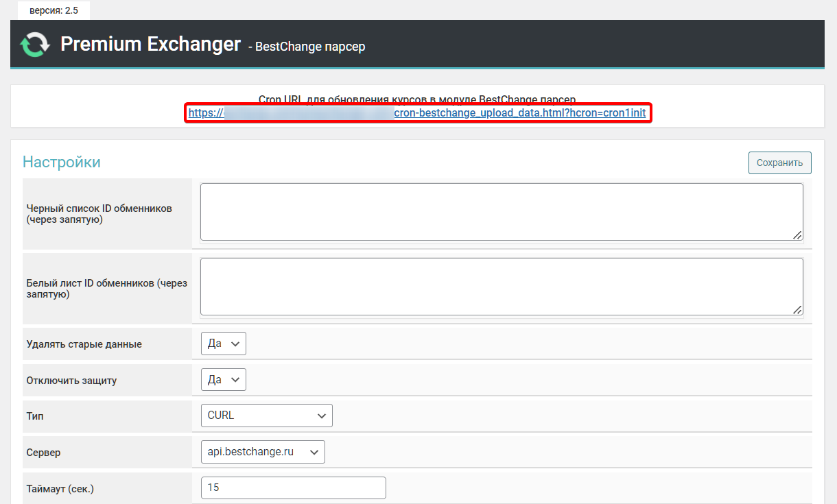Focus the Таймаут (сек.) input field
The height and width of the screenshot is (504, 837).
293,488
